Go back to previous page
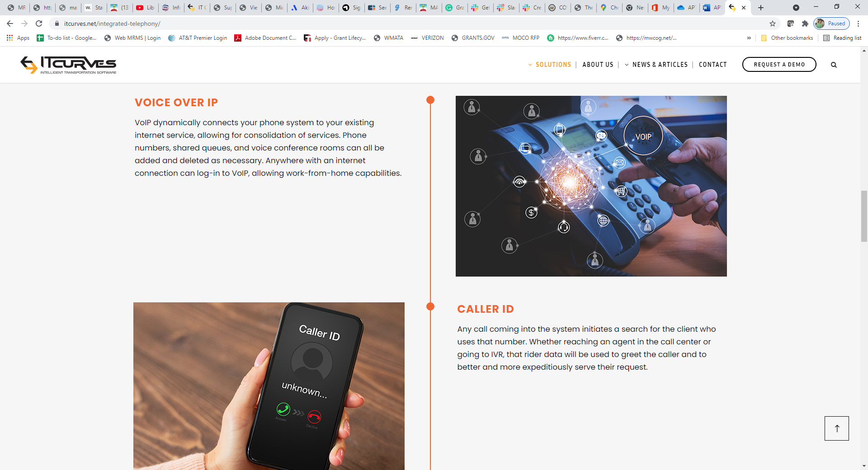The height and width of the screenshot is (470, 868). coord(10,23)
